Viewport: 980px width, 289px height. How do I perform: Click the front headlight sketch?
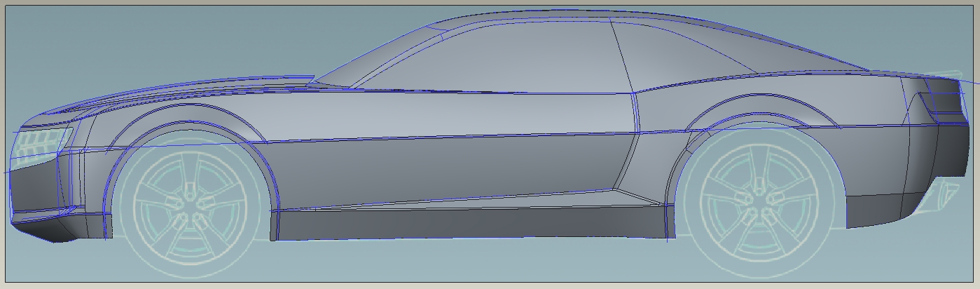click(42, 147)
